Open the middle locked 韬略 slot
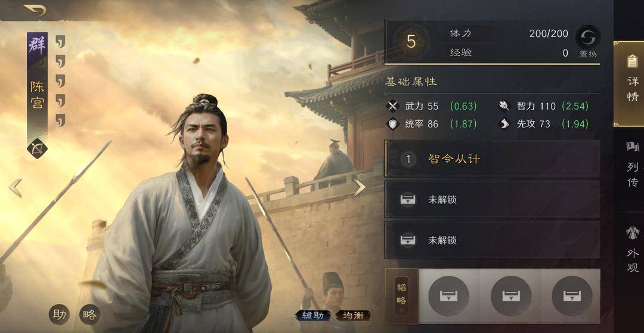Viewport: 644px width, 333px height. click(510, 295)
